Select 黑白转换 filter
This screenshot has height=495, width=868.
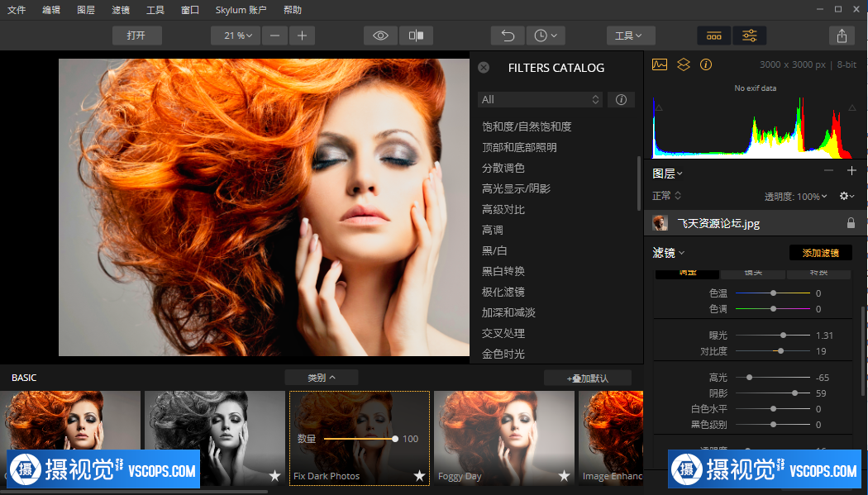coord(503,271)
